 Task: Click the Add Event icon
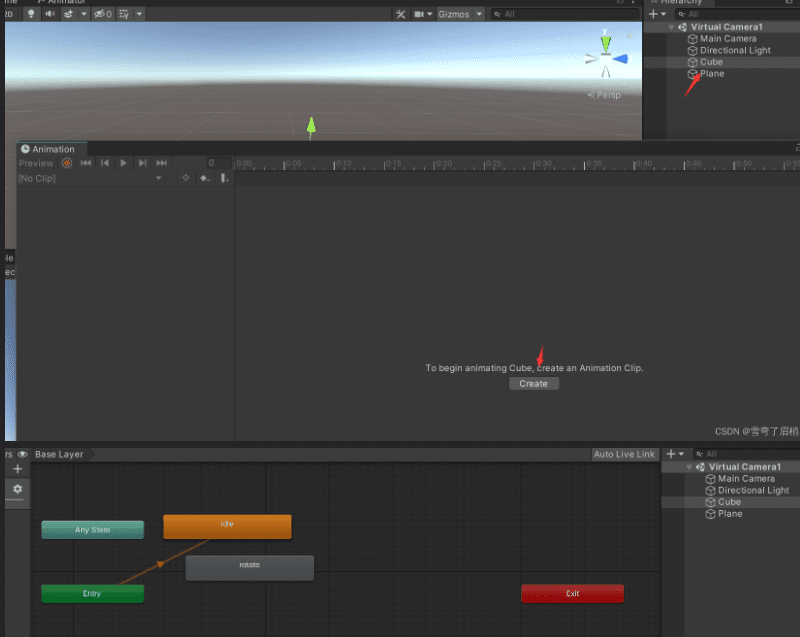click(x=224, y=178)
